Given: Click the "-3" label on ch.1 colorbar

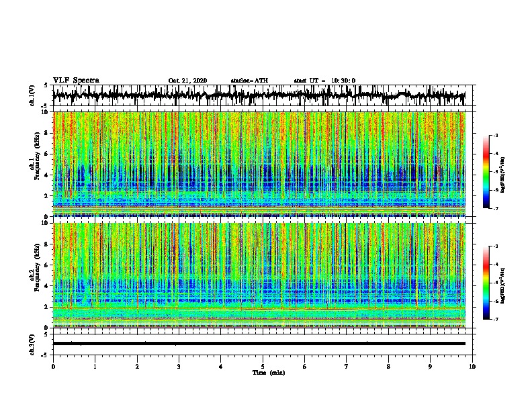Looking at the screenshot, I should [x=496, y=136].
